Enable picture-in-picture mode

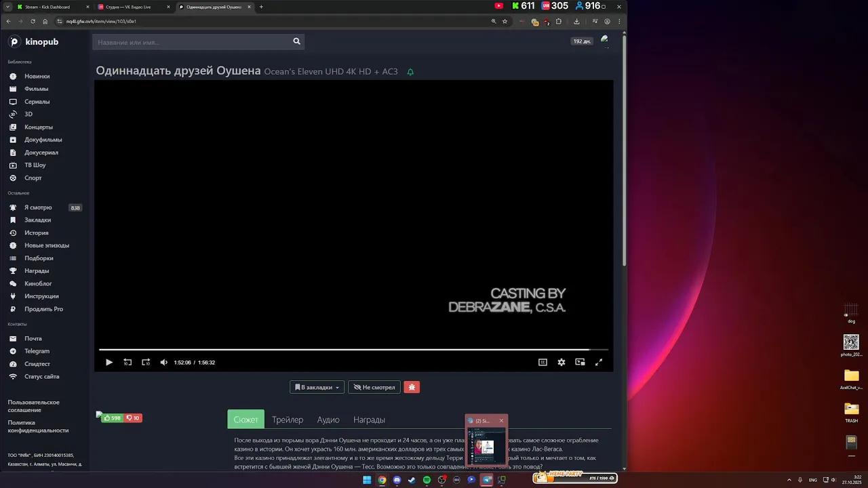click(x=580, y=363)
